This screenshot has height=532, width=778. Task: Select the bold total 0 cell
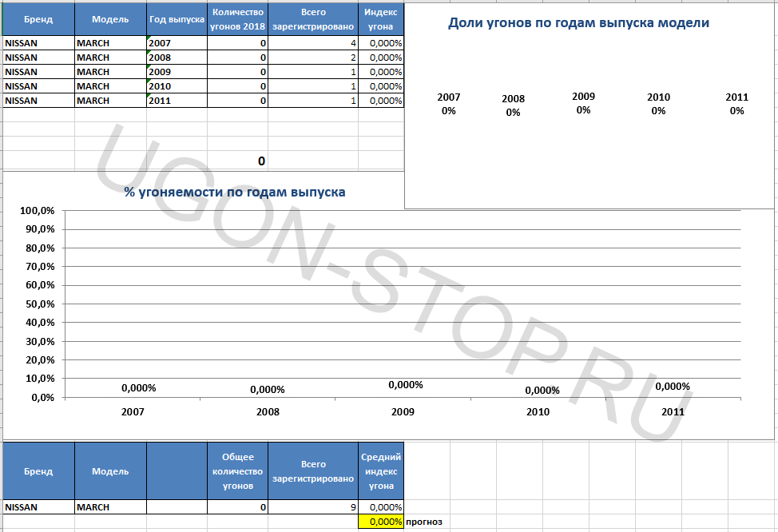click(x=238, y=161)
